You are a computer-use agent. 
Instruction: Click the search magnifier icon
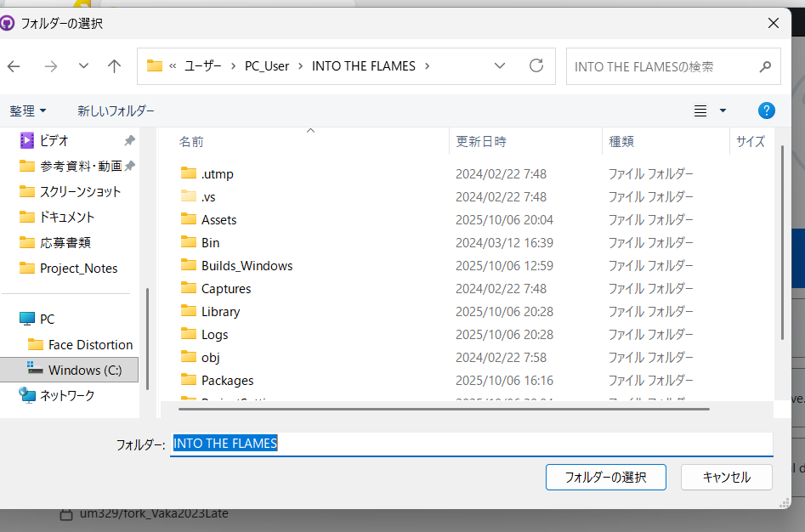click(x=765, y=66)
